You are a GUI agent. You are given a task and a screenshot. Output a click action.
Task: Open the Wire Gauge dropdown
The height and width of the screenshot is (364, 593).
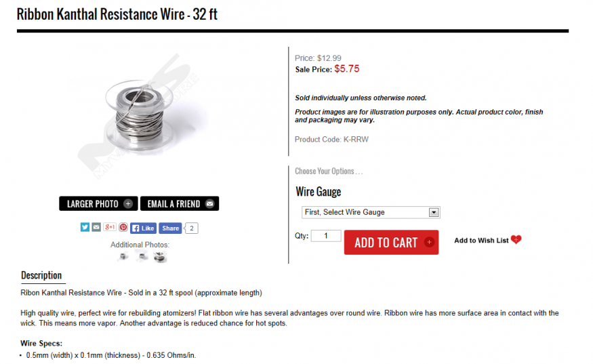pos(370,212)
